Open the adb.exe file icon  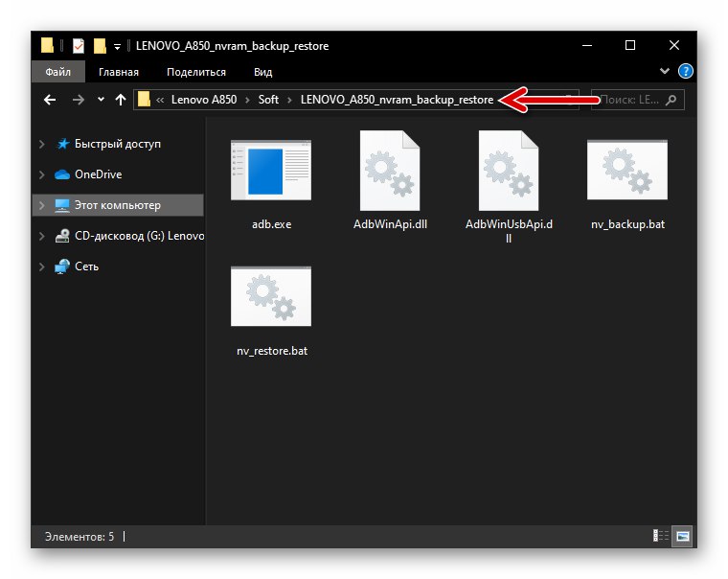(x=271, y=170)
